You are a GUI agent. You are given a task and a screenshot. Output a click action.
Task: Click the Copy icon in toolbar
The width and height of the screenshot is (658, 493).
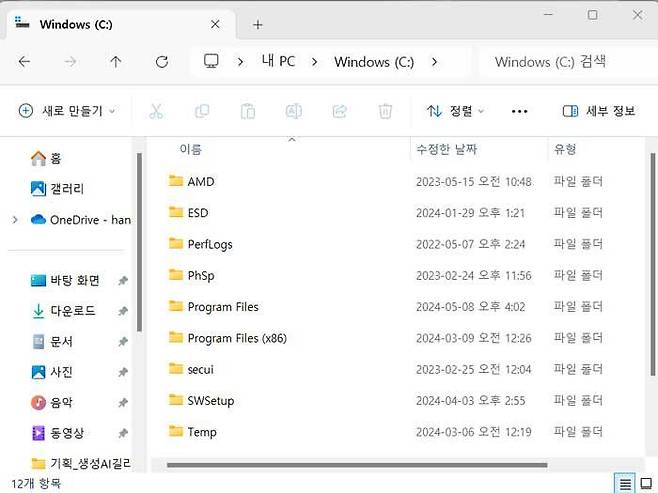point(202,111)
